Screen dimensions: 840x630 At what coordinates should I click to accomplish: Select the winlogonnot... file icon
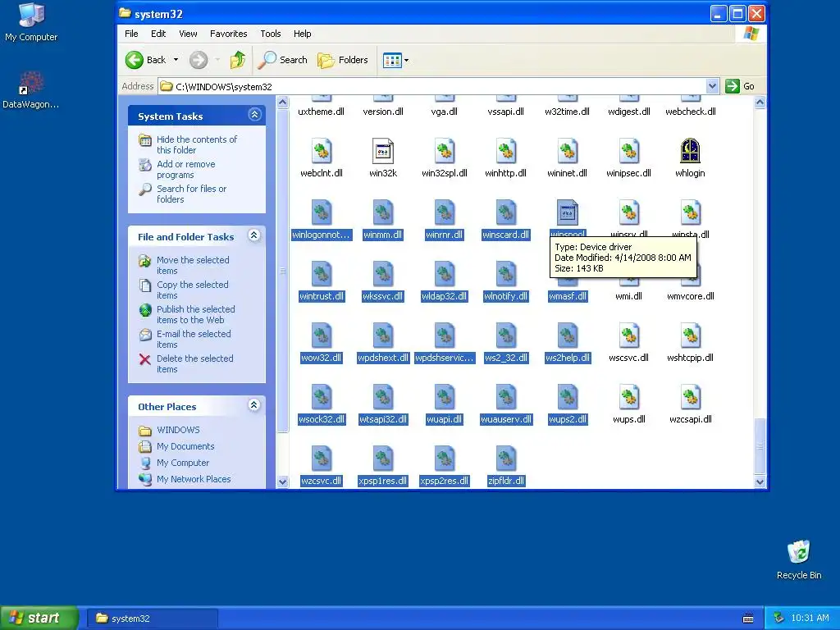(322, 213)
